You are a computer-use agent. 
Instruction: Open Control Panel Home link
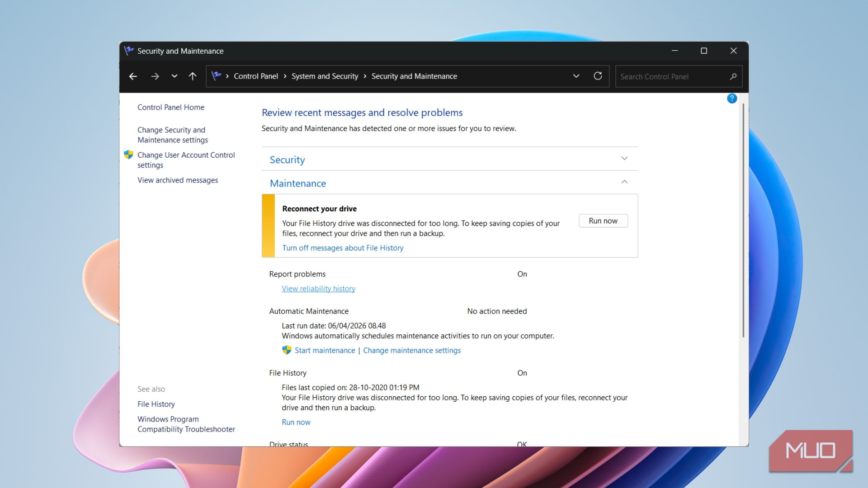point(171,107)
